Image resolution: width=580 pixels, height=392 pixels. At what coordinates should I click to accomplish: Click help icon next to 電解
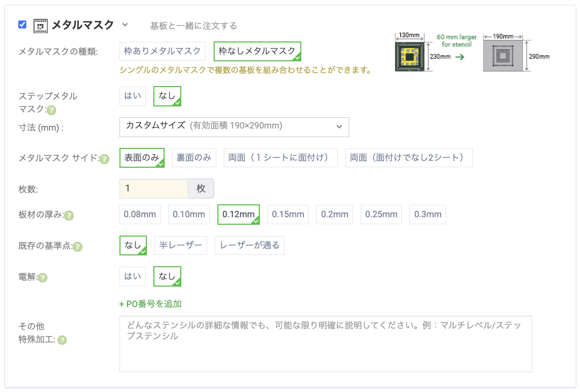coord(43,277)
